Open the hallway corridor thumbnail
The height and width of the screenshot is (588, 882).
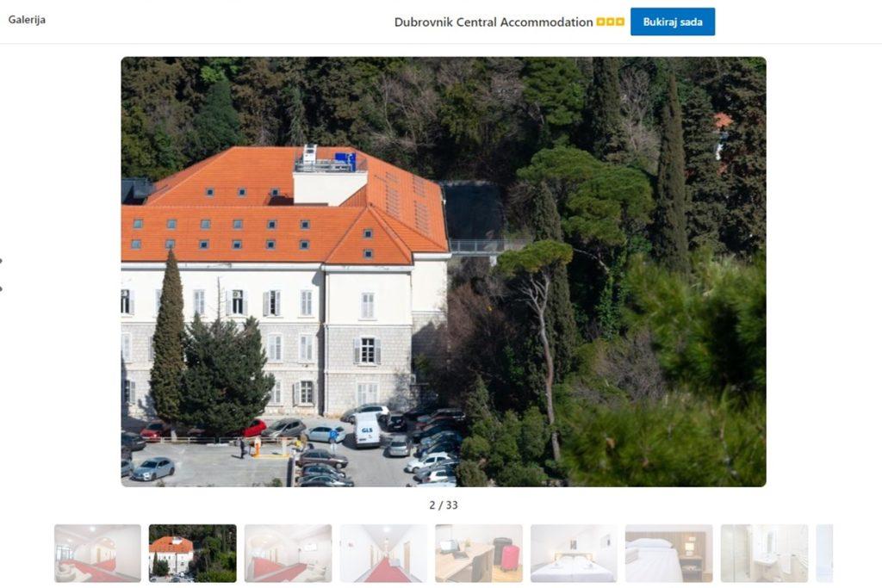(383, 554)
